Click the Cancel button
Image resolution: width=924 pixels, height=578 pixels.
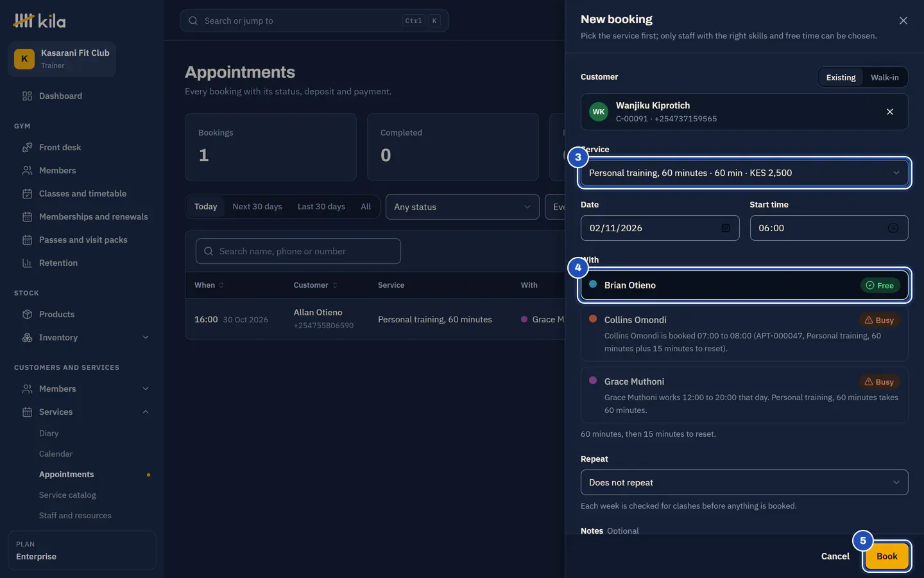pos(835,556)
